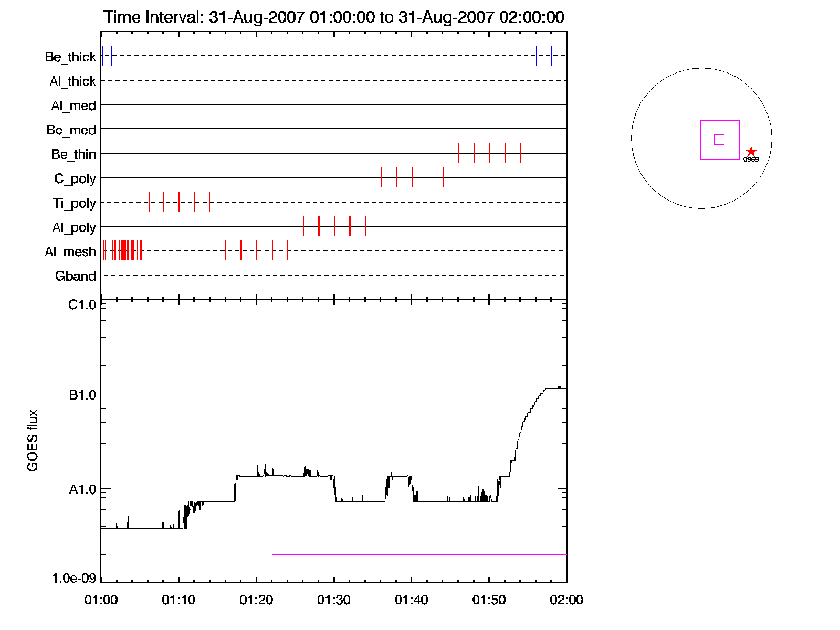Click the C1.0 flux level label
The image size is (840, 630).
pos(82,305)
